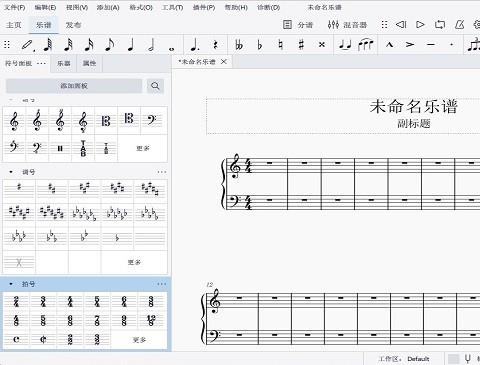
Task: Close the 未命名乐谱 score tab
Action: pos(224,62)
